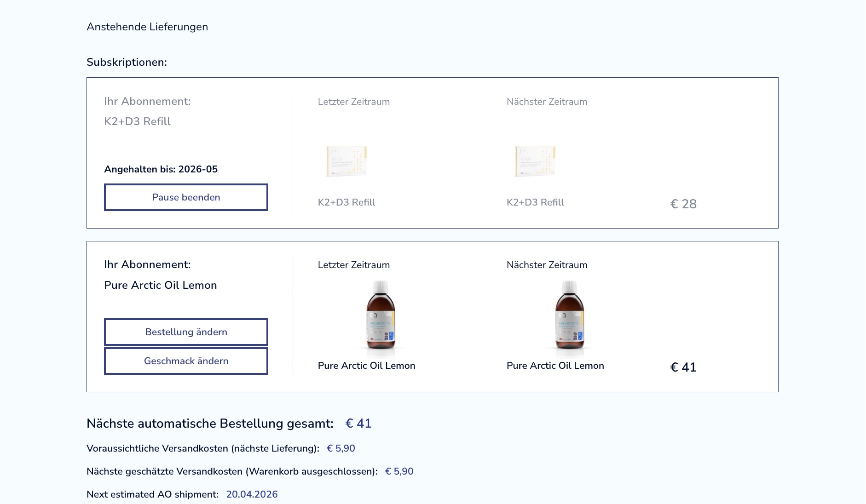
Task: Click the Voraussichtliche Versandkosten € 5,90 value
Action: [341, 448]
